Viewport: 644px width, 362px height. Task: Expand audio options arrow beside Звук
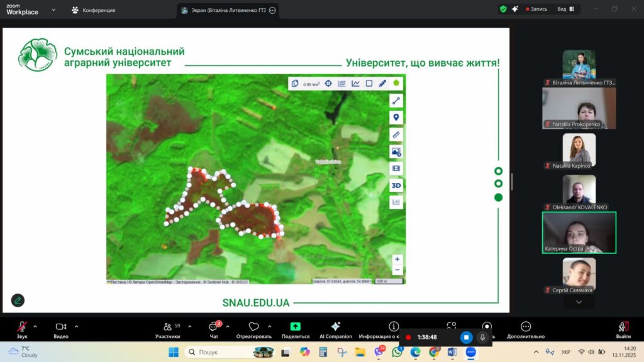35,326
